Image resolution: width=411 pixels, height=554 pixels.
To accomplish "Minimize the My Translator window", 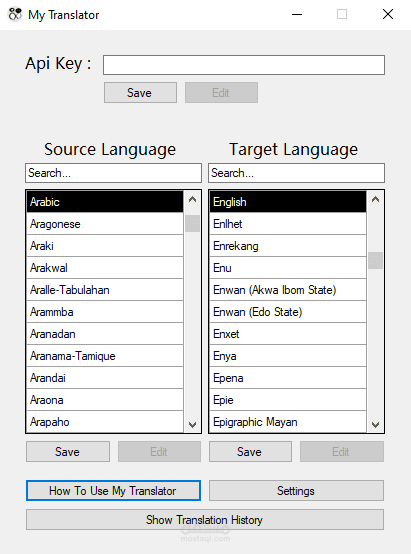I will [x=297, y=14].
